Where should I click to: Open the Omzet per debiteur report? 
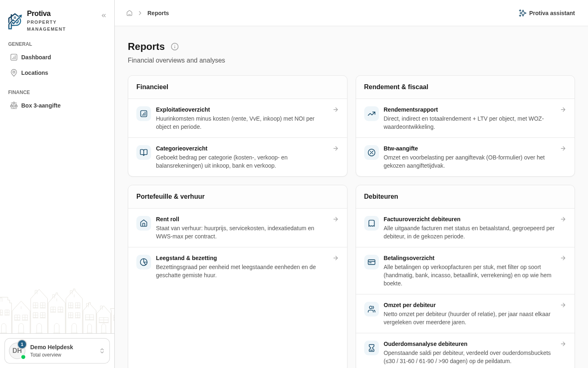[465, 314]
